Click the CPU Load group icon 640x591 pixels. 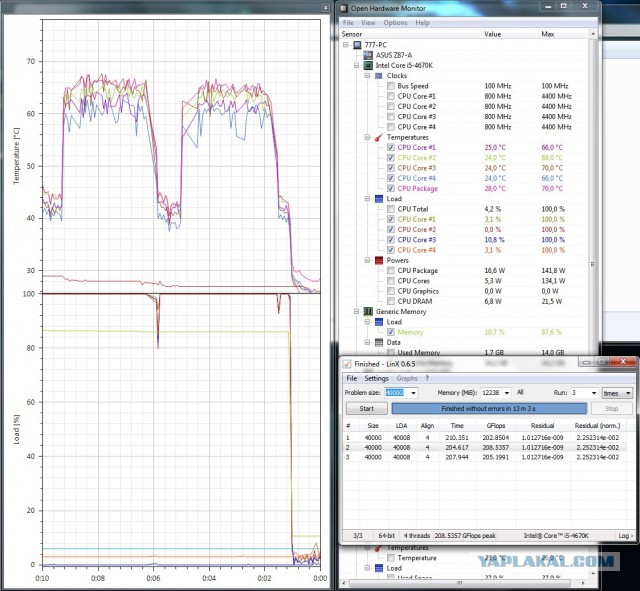379,199
